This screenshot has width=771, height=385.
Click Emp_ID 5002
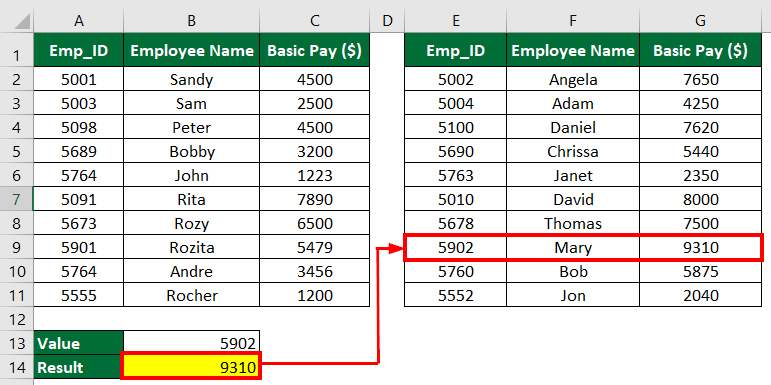click(x=455, y=79)
